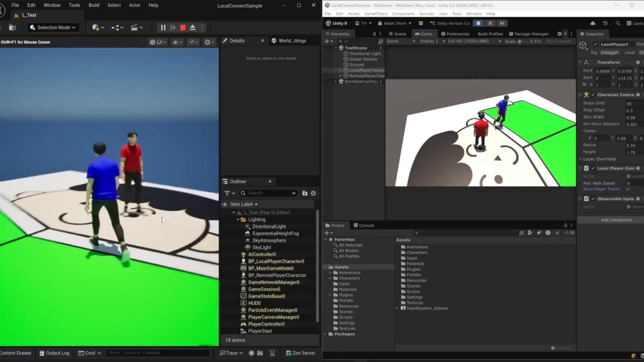Click the Add Component button
This screenshot has width=644, height=362.
pyautogui.click(x=616, y=220)
